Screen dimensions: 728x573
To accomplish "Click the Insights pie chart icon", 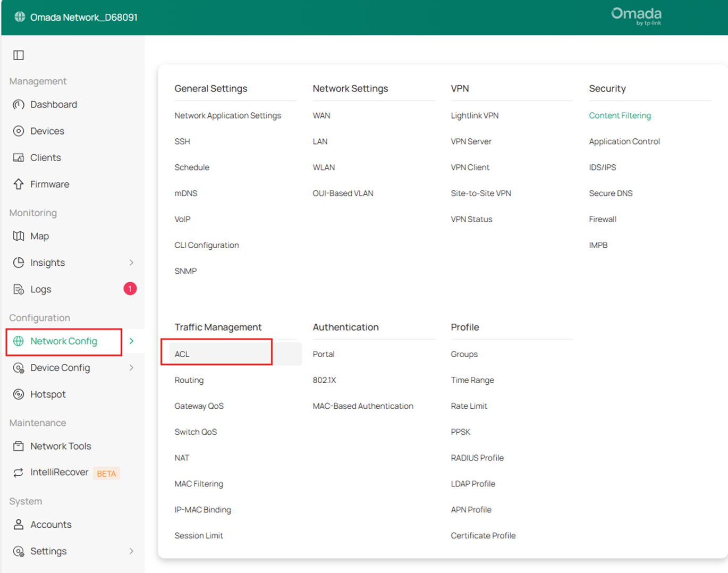I will click(x=19, y=263).
